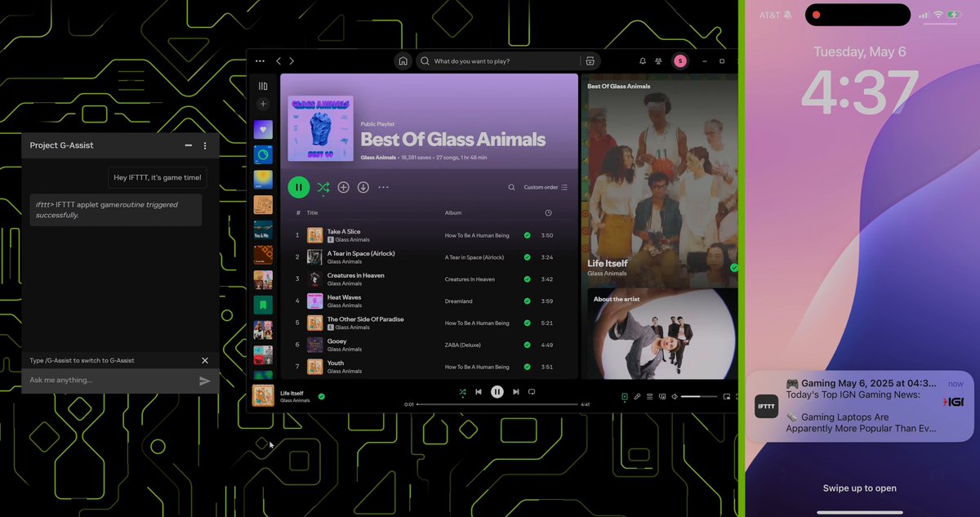Go back with Spotify's back arrow

(x=278, y=61)
